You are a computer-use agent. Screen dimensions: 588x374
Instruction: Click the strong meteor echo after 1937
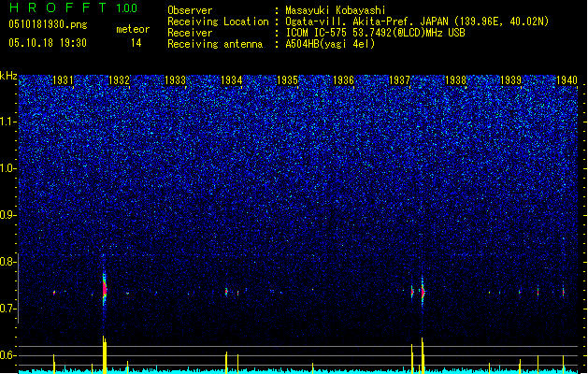(423, 292)
